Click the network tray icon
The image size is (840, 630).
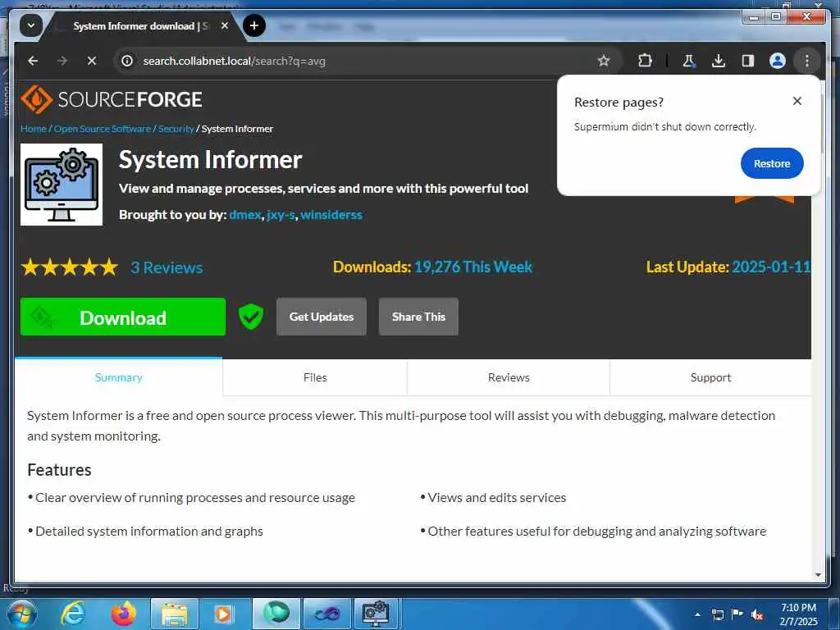[717, 614]
